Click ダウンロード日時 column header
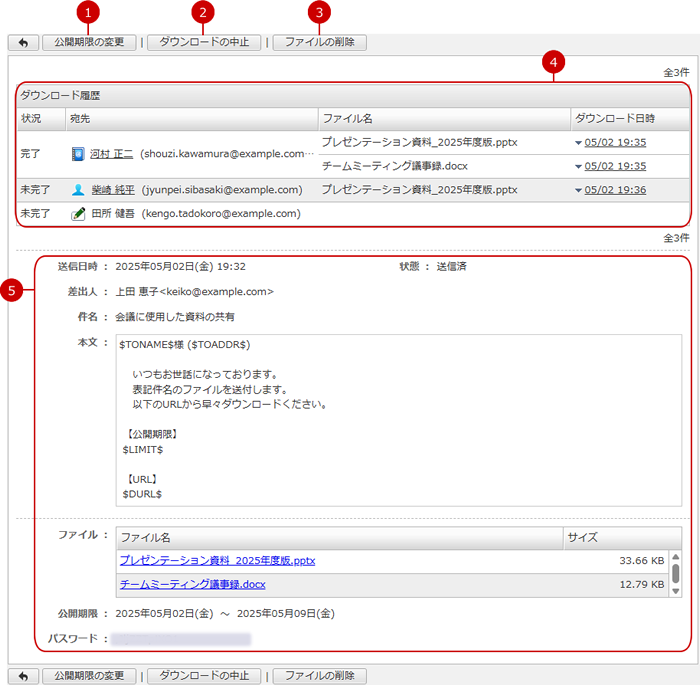Screen dimensions: 700x685 [x=630, y=119]
